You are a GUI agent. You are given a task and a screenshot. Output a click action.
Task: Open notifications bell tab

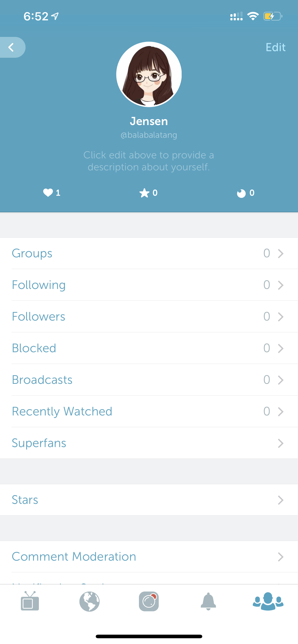[208, 601]
